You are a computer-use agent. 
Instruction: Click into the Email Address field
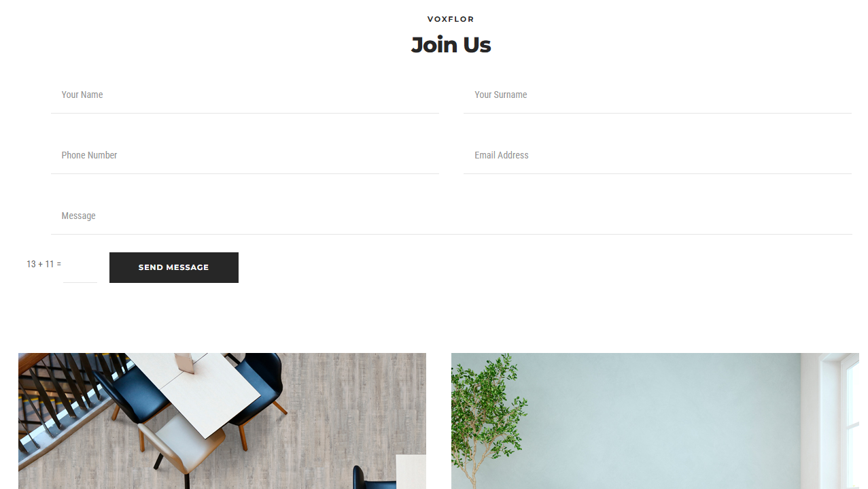click(657, 156)
